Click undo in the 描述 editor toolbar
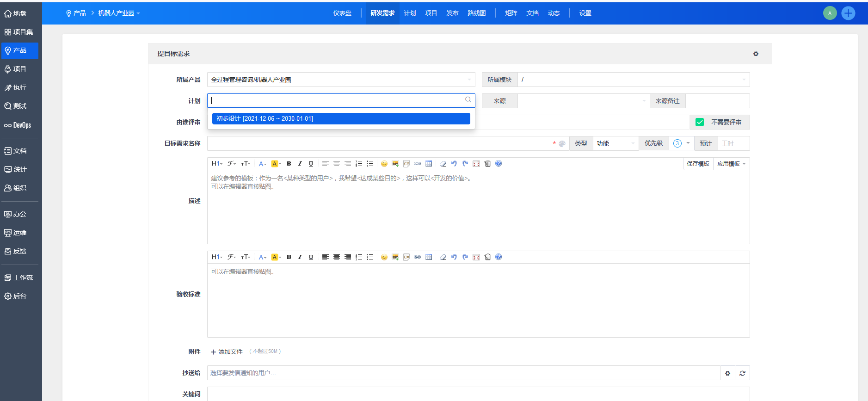Image resolution: width=868 pixels, height=401 pixels. tap(454, 164)
